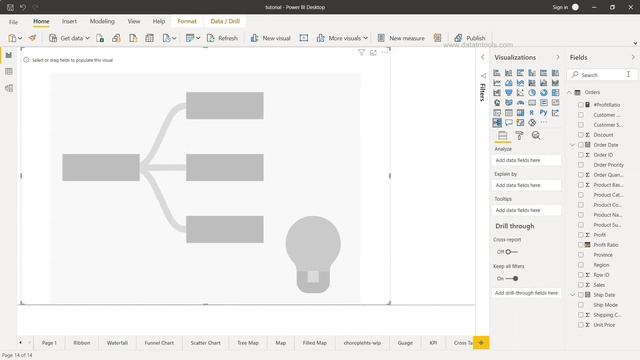Select the Python visual icon

click(544, 113)
